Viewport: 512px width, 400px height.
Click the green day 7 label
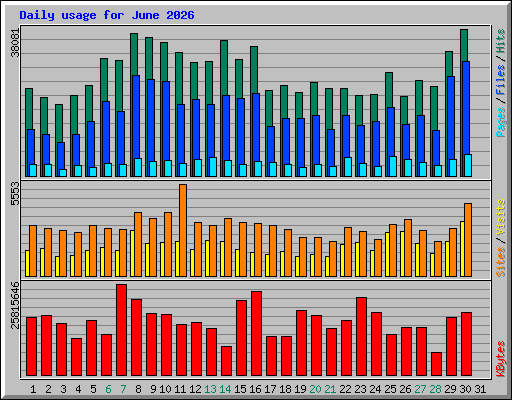(x=123, y=389)
